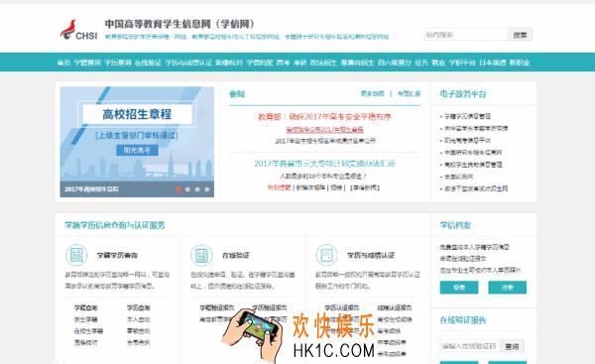This screenshot has width=595, height=364.
Task: Open the 本人查询 link
Action: (139, 319)
